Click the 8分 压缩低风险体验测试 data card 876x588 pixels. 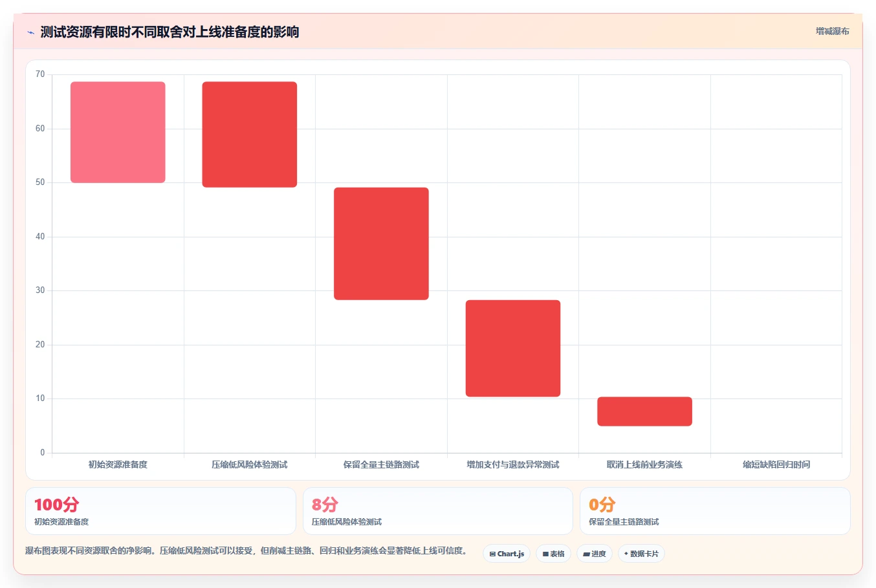[438, 511]
